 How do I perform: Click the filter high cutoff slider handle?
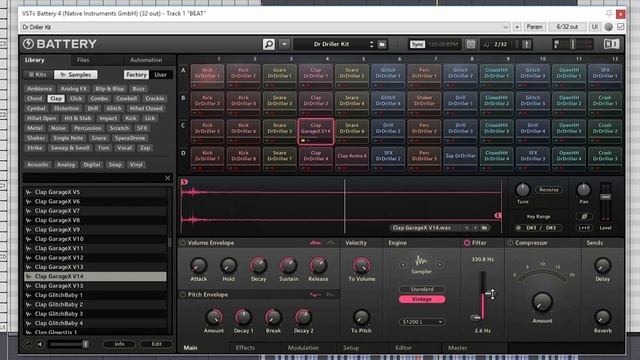(x=488, y=293)
